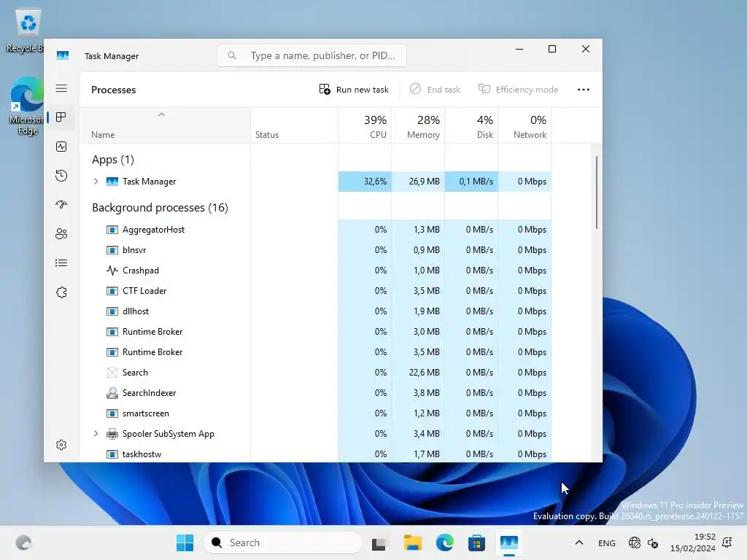Open the Services sidebar icon
This screenshot has height=560, width=747.
61,292
